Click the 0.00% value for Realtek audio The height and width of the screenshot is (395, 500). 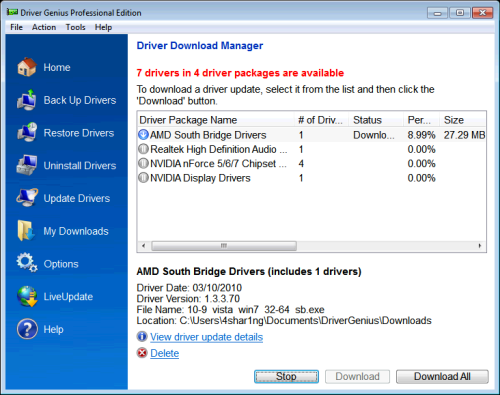[x=421, y=149]
